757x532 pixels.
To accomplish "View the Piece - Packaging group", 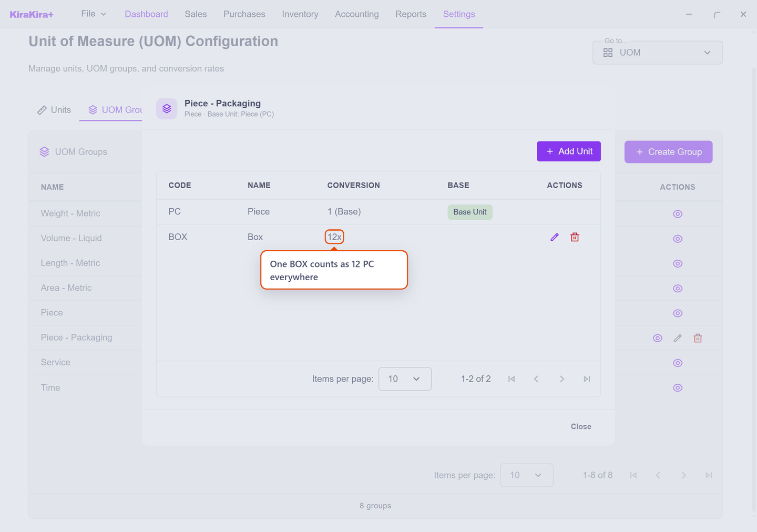I will tap(658, 338).
